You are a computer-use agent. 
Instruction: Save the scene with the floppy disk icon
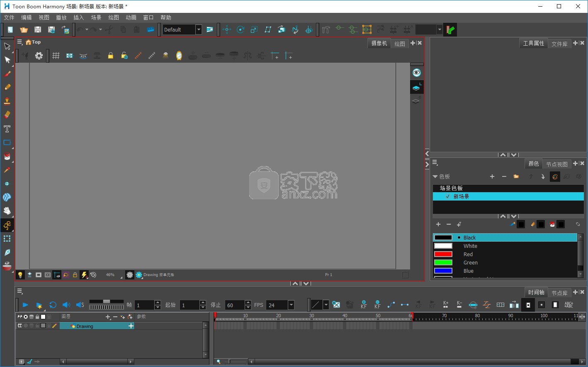coord(38,29)
